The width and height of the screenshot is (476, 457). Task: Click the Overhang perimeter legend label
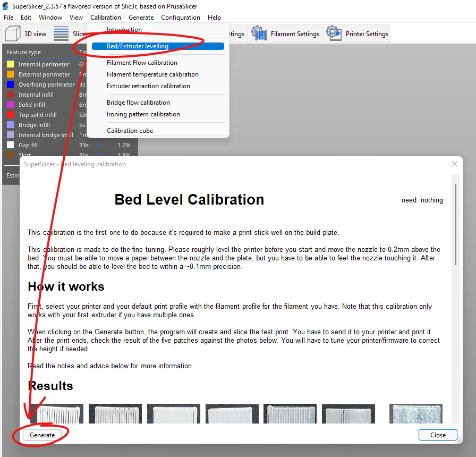[x=46, y=84]
